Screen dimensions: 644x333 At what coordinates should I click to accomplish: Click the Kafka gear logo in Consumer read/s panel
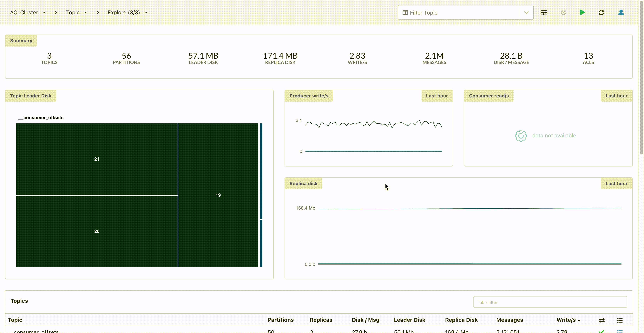point(521,136)
